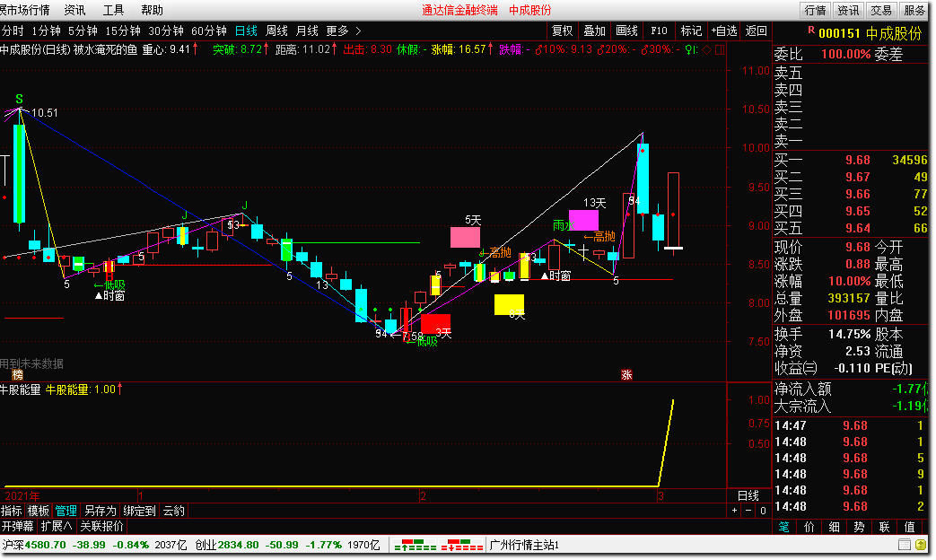Click the 资讯 button at top right
Screen dimensions: 936x560
[x=848, y=10]
